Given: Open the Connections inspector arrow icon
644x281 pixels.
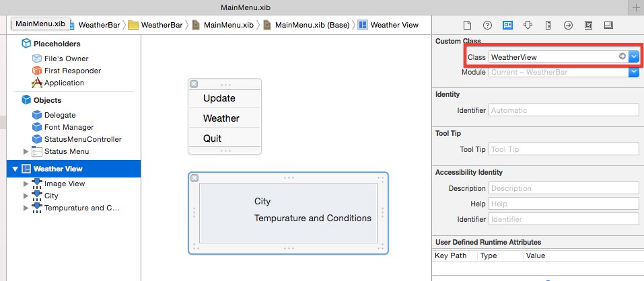Looking at the screenshot, I should (568, 25).
